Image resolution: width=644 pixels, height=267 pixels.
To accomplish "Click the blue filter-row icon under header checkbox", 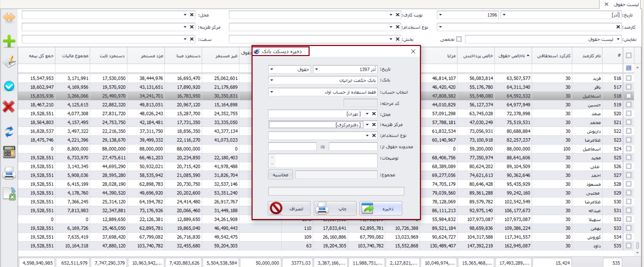I will (629, 68).
